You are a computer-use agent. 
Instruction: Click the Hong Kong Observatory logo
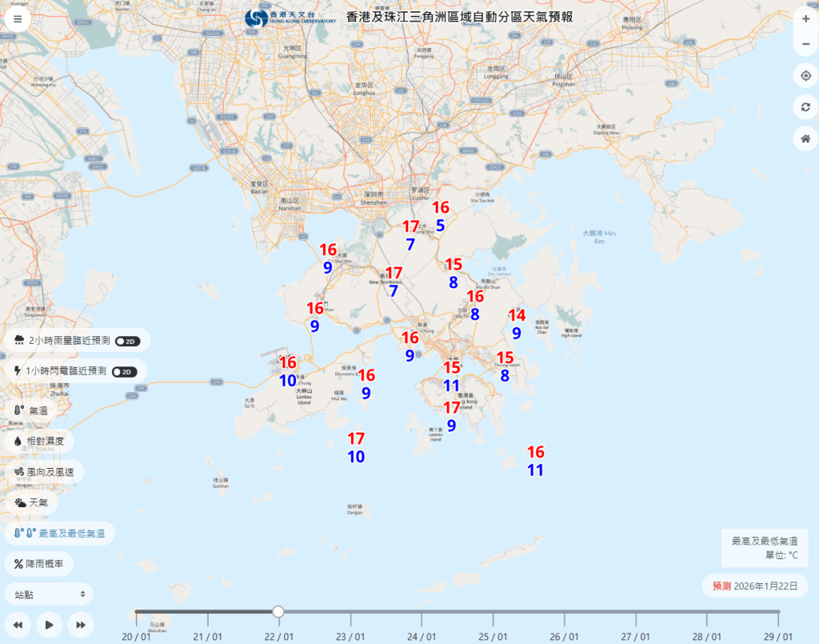(x=258, y=18)
